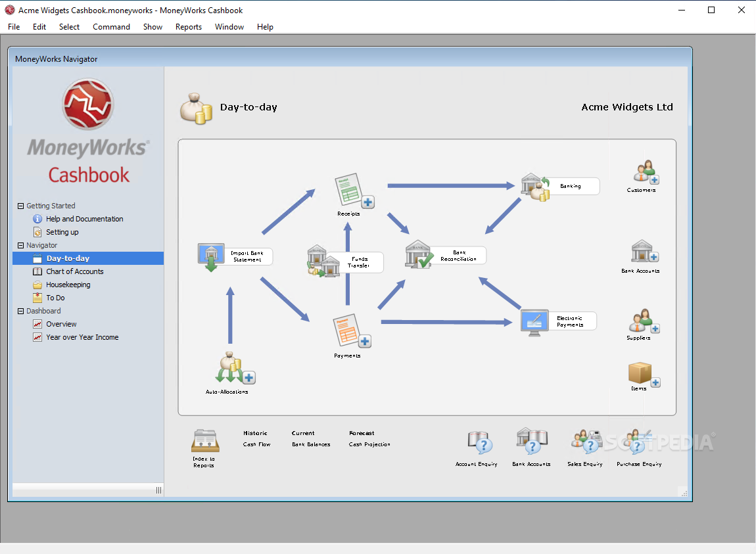This screenshot has width=756, height=554.
Task: Open the Window menu
Action: click(x=229, y=27)
